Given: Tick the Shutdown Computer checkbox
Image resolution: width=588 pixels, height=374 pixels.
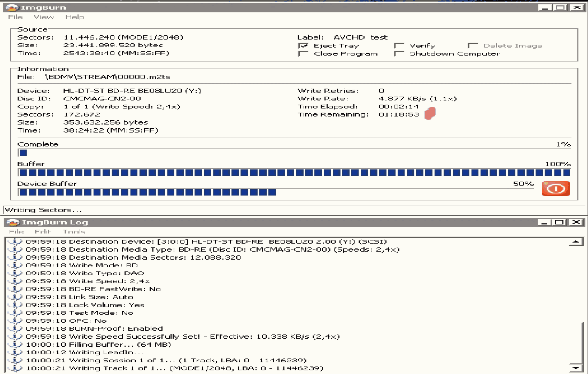Looking at the screenshot, I should pyautogui.click(x=398, y=54).
